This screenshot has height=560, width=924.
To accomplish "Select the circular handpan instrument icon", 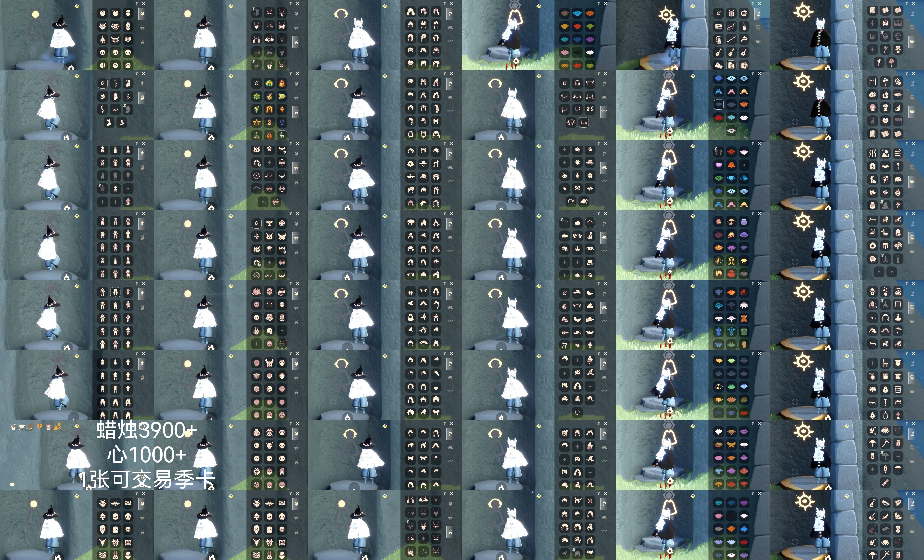I will [x=744, y=65].
